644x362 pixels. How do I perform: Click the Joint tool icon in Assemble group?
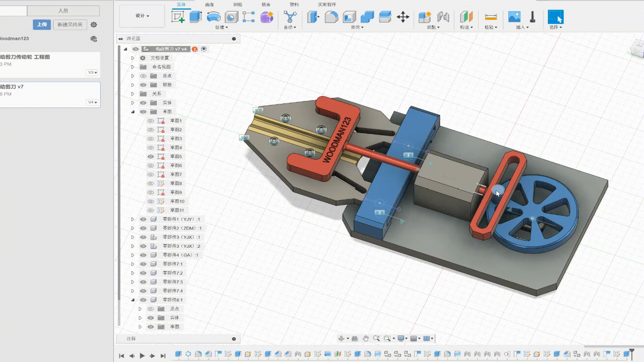tap(443, 17)
